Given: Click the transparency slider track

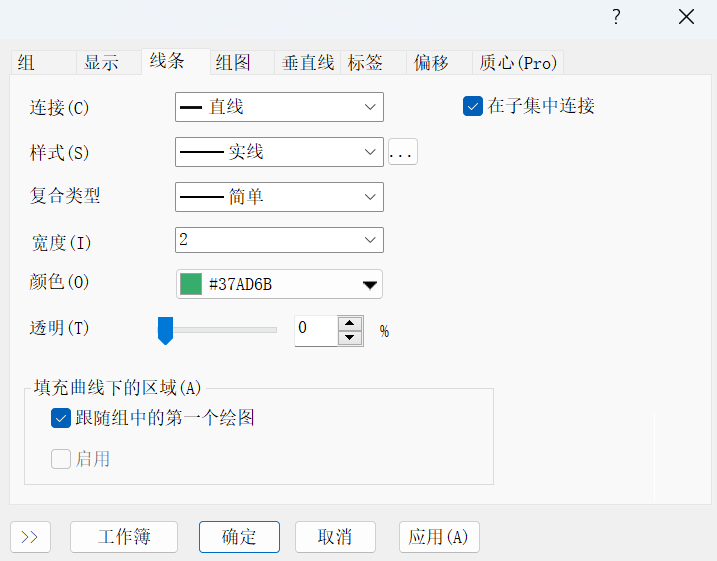Looking at the screenshot, I should pos(218,330).
